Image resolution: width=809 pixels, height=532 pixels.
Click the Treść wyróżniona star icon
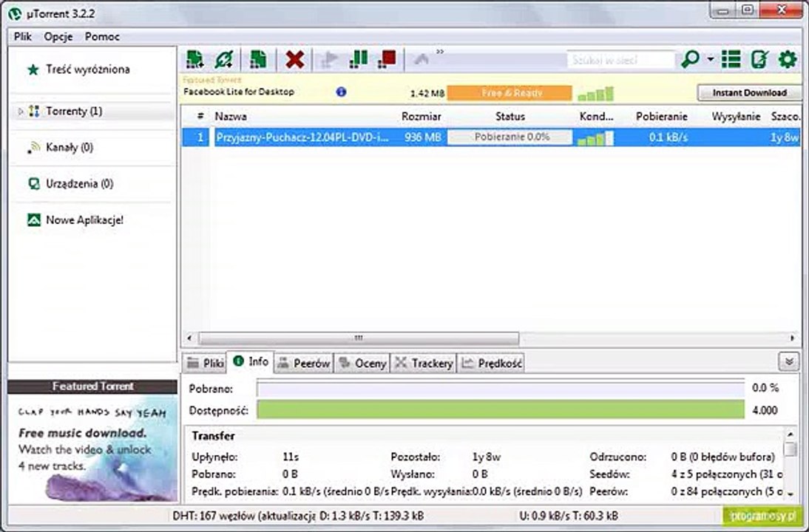click(33, 69)
